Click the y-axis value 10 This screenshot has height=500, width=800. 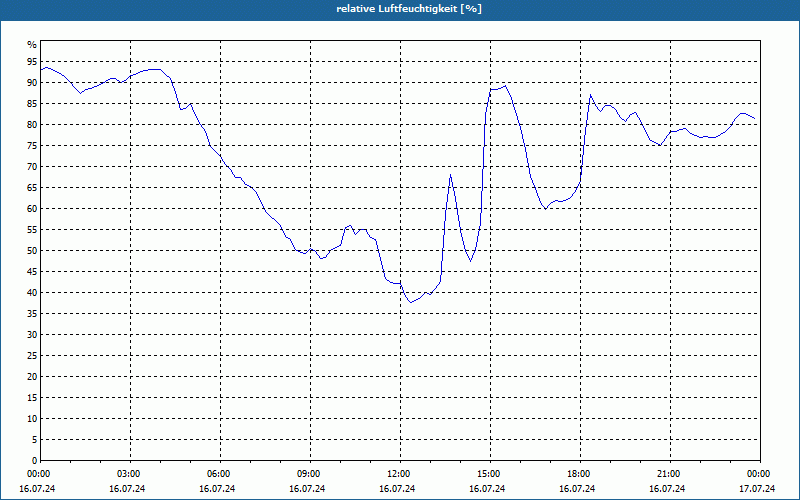pos(32,418)
